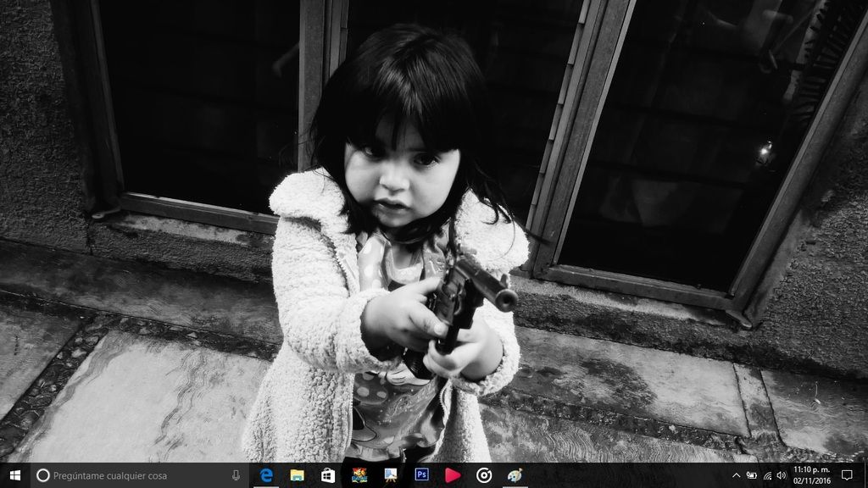Click the Cortana circle icon
The image size is (868, 488).
click(42, 475)
